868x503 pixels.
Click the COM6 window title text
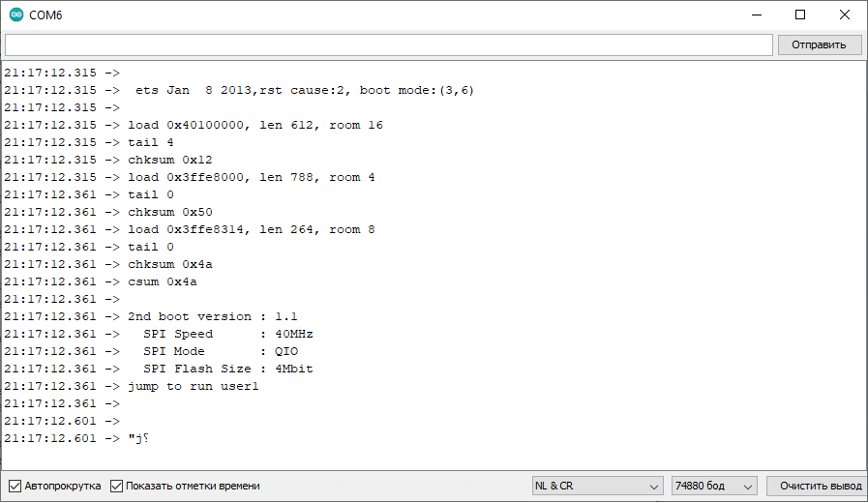pos(46,15)
